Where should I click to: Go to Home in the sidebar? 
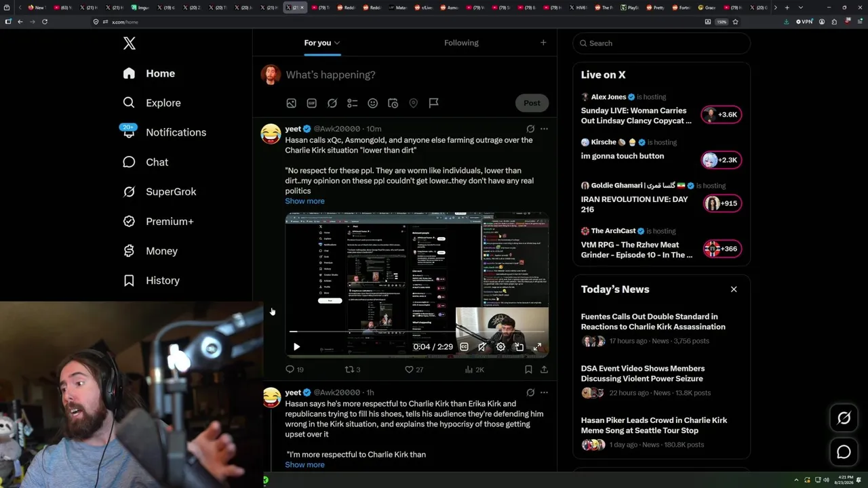[x=149, y=73]
